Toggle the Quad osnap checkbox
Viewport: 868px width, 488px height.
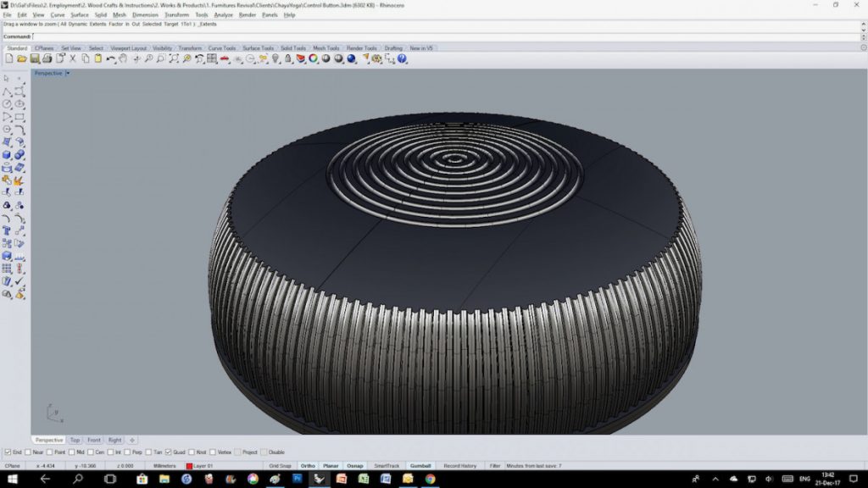[169, 452]
